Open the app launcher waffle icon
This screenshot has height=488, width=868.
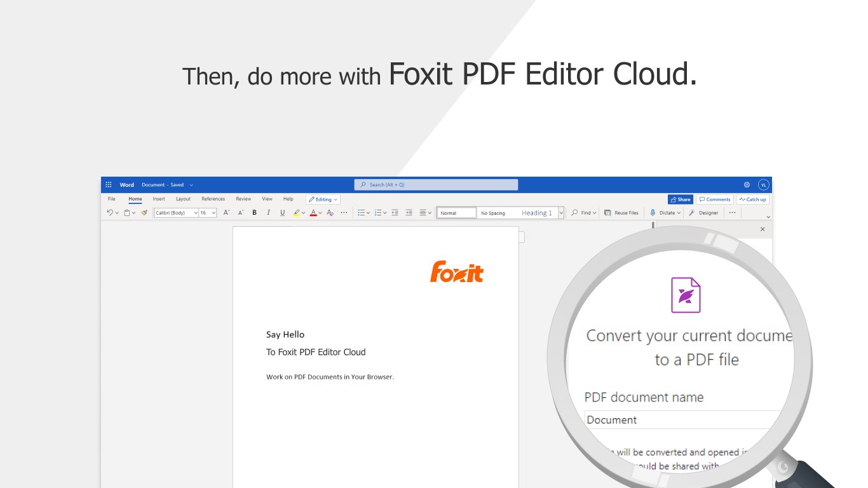(x=109, y=185)
